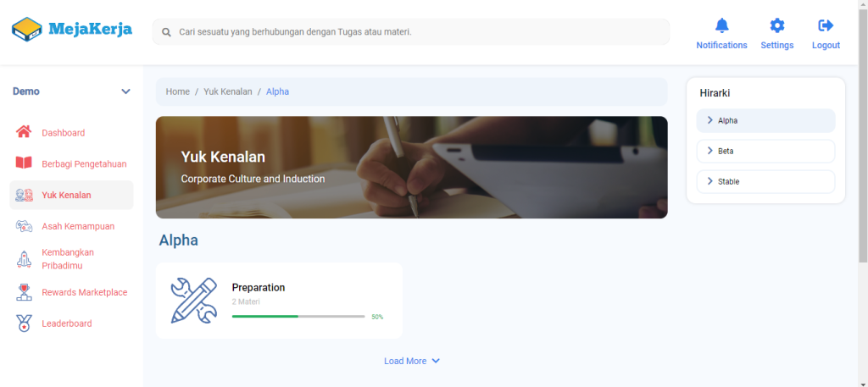Expand the Demo dropdown chevron
Image resolution: width=868 pixels, height=387 pixels.
pos(125,91)
